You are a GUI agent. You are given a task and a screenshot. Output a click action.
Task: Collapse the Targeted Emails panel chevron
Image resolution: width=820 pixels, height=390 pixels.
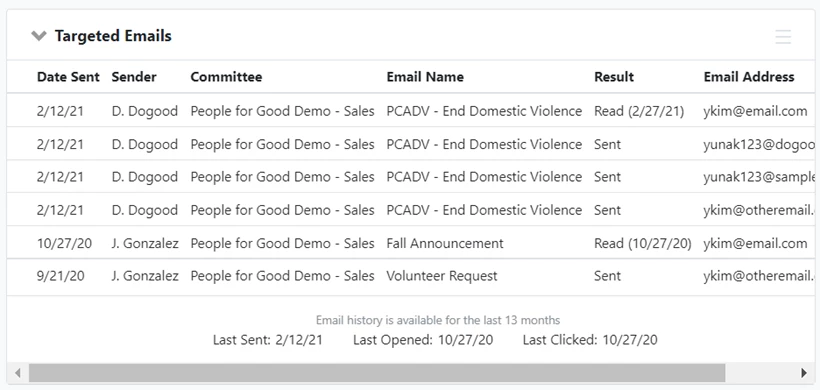pos(39,36)
